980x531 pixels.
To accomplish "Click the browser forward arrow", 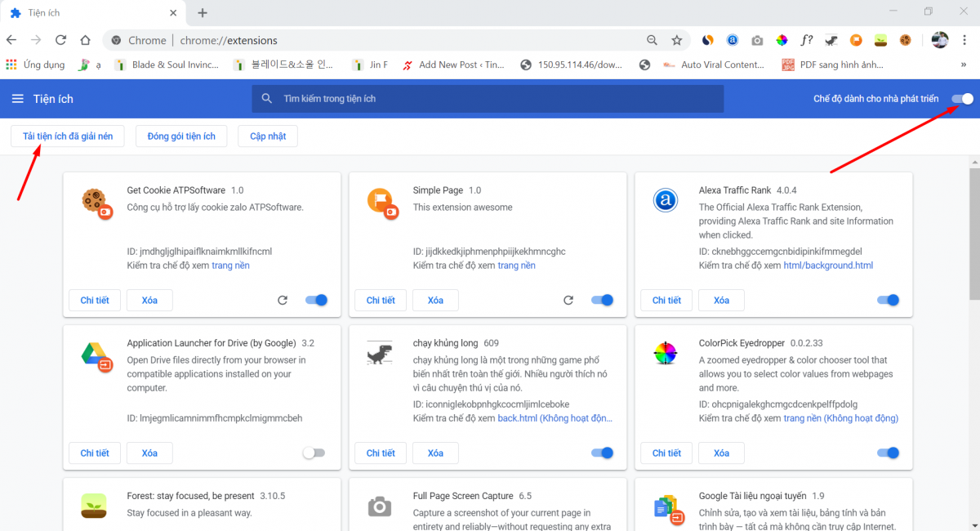I will click(36, 40).
